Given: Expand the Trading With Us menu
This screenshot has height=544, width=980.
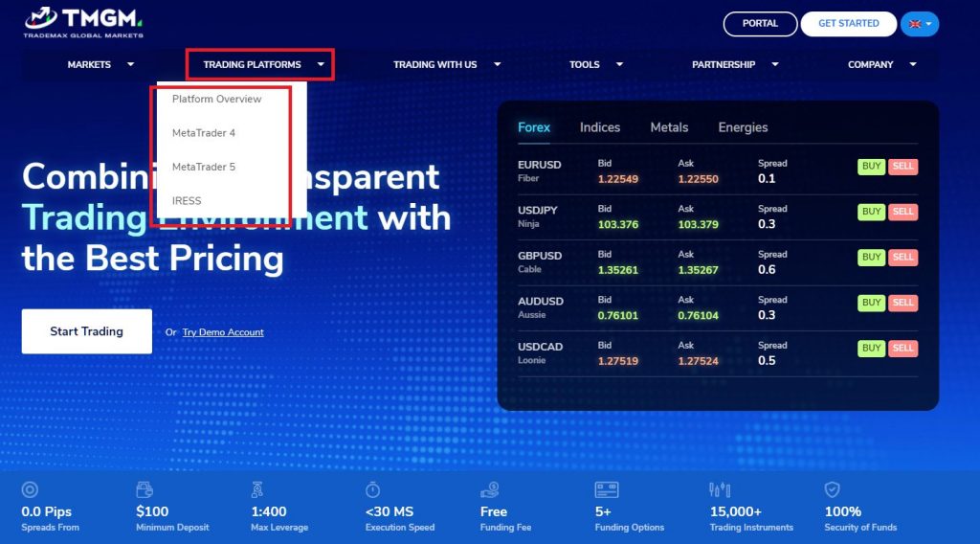Looking at the screenshot, I should click(x=447, y=64).
